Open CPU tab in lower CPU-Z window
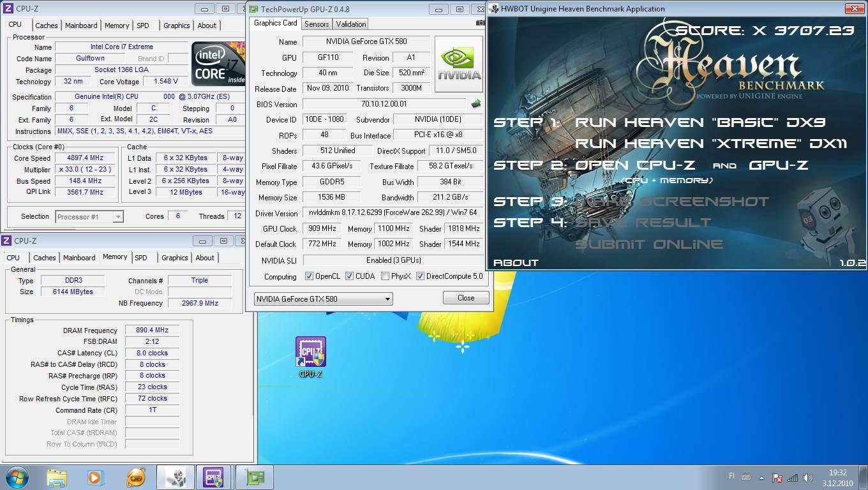 tap(13, 258)
